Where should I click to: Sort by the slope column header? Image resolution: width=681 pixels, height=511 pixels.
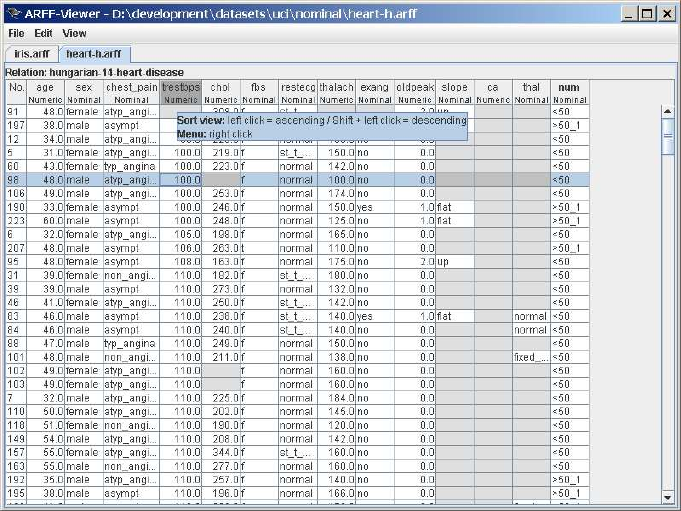click(x=455, y=93)
